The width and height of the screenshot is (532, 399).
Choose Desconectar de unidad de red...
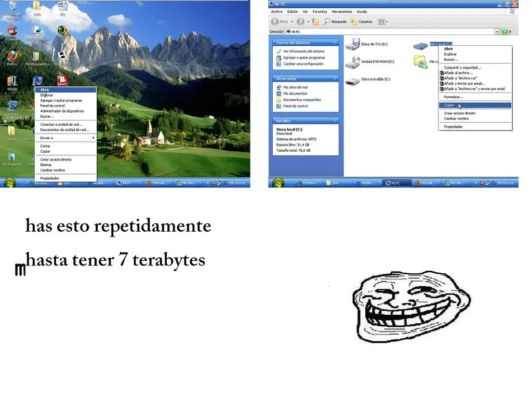click(x=66, y=129)
